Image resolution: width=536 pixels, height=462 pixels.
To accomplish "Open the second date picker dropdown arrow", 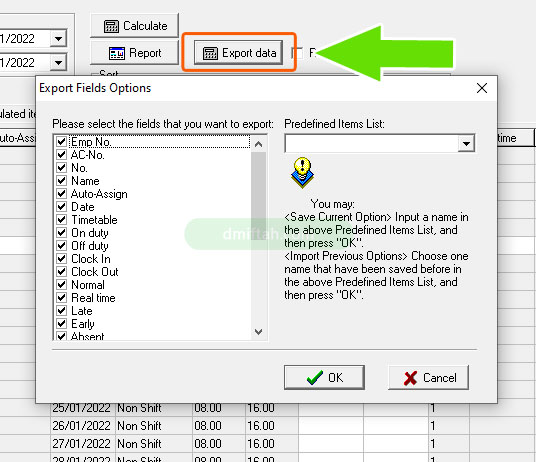I will [58, 63].
